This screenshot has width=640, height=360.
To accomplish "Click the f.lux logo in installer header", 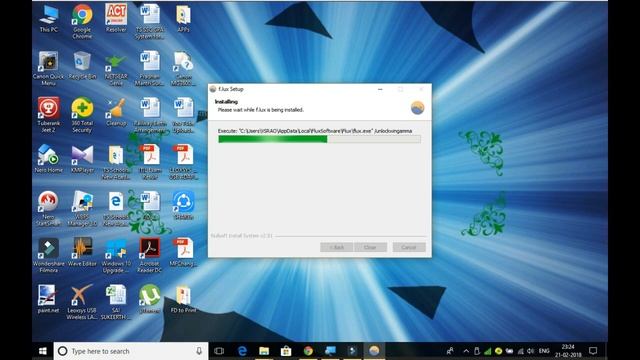I will (x=417, y=108).
